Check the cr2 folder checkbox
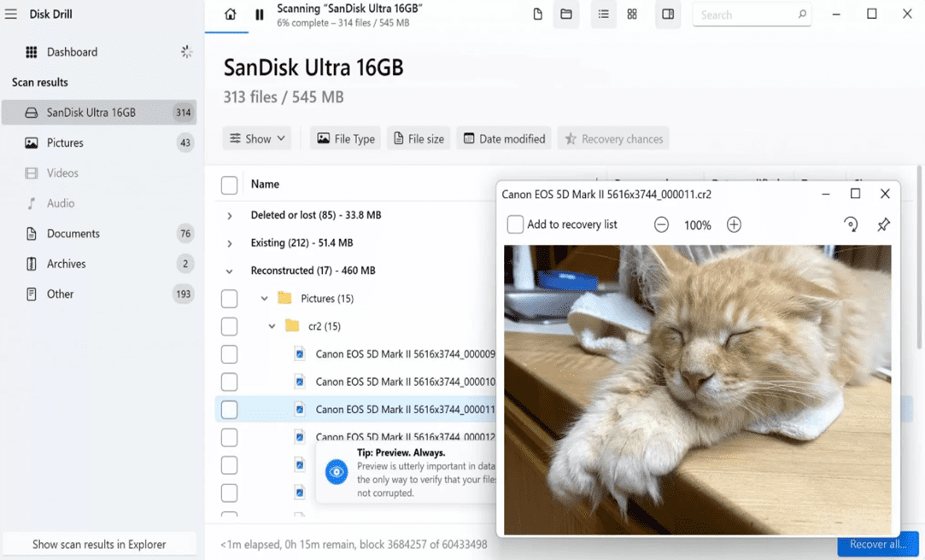The image size is (925, 560). point(229,326)
